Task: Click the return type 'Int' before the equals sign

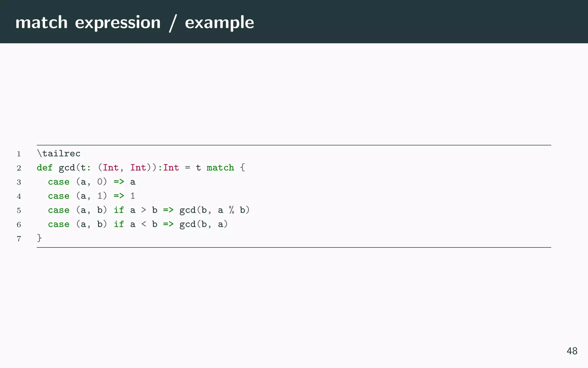Action: pyautogui.click(x=171, y=168)
